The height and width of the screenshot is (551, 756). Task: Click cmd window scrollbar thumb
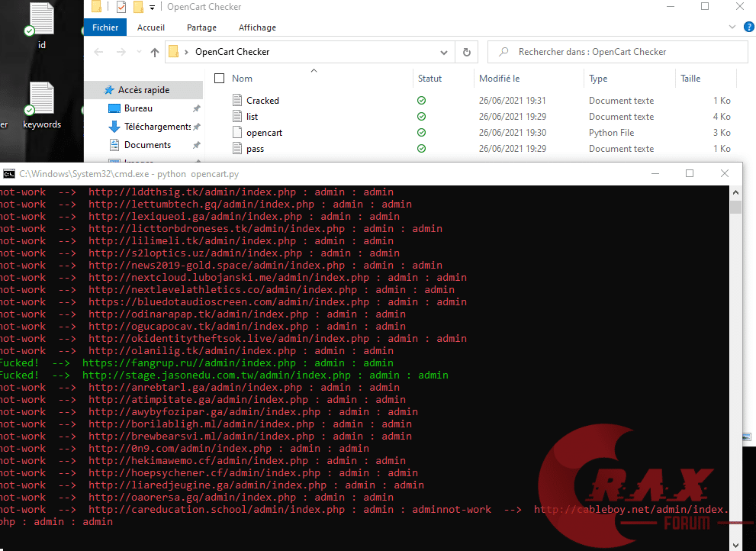point(735,207)
